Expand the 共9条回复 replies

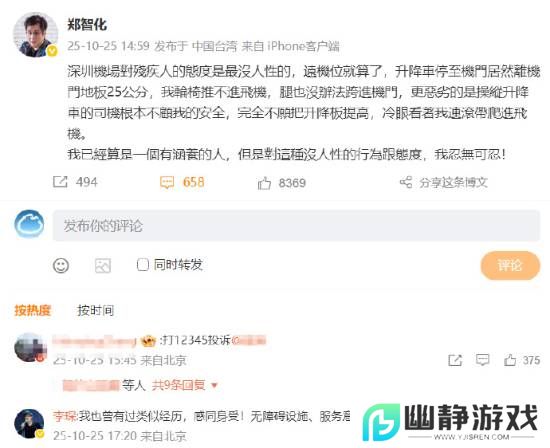[178, 385]
